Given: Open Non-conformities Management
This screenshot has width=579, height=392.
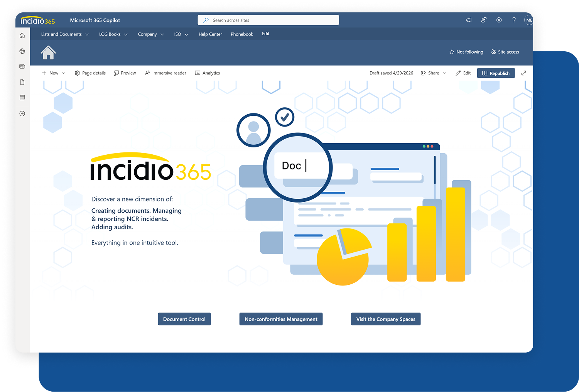Looking at the screenshot, I should 281,319.
